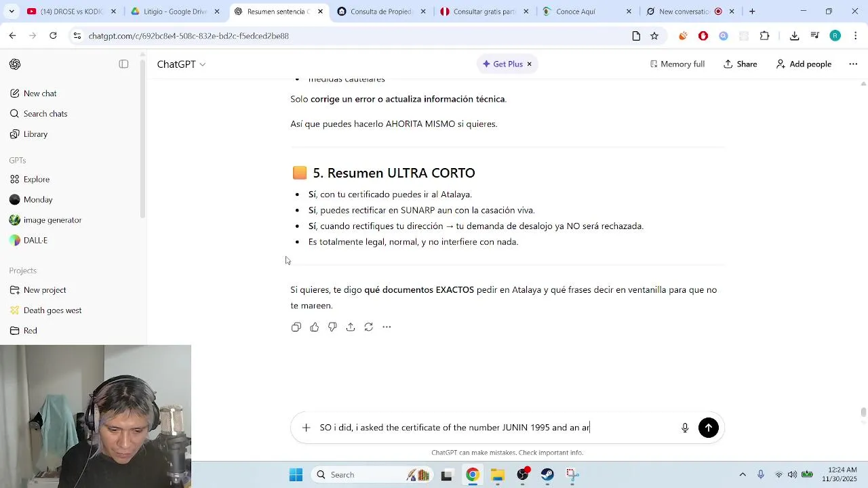Open the Chrome three-dot menu
This screenshot has height=488, width=868.
pos(856,36)
